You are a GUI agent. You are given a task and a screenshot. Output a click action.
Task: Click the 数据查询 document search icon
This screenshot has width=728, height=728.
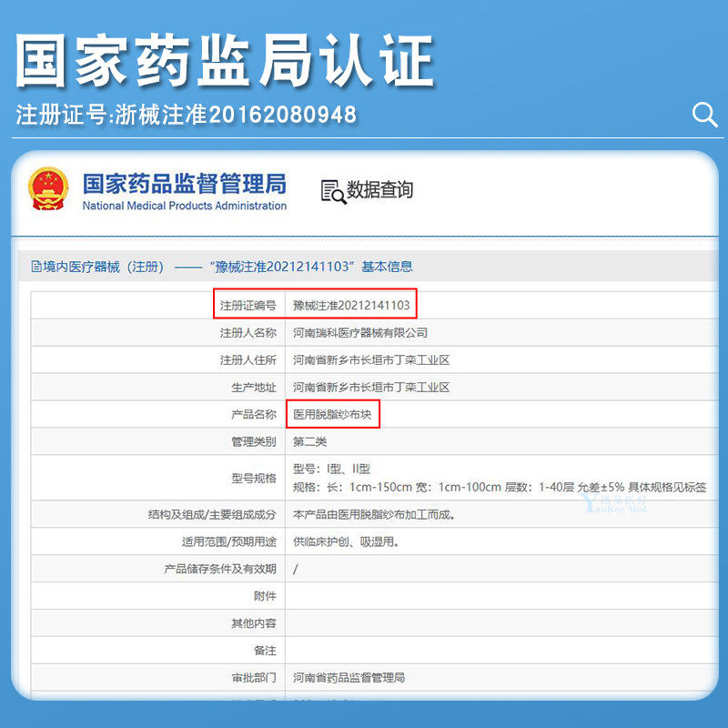pos(333,192)
